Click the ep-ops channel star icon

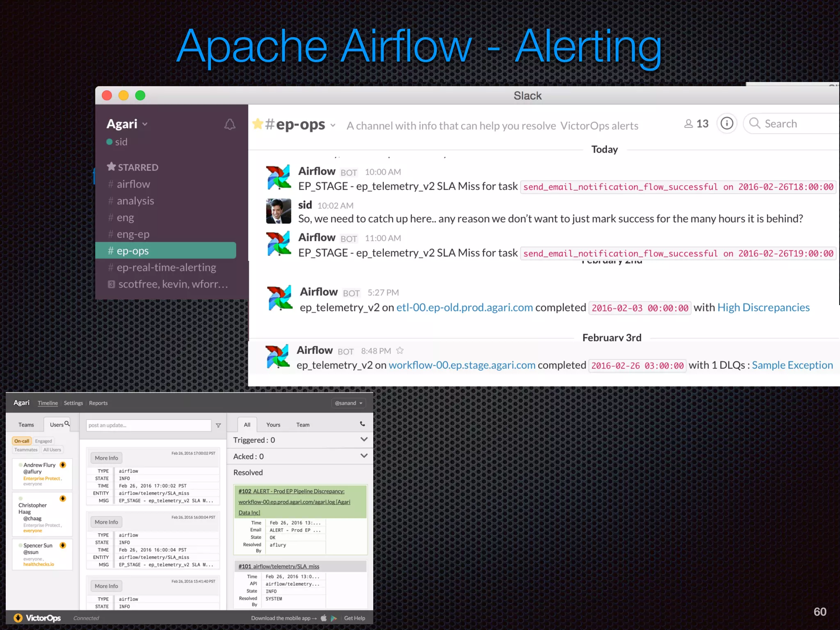(x=258, y=123)
